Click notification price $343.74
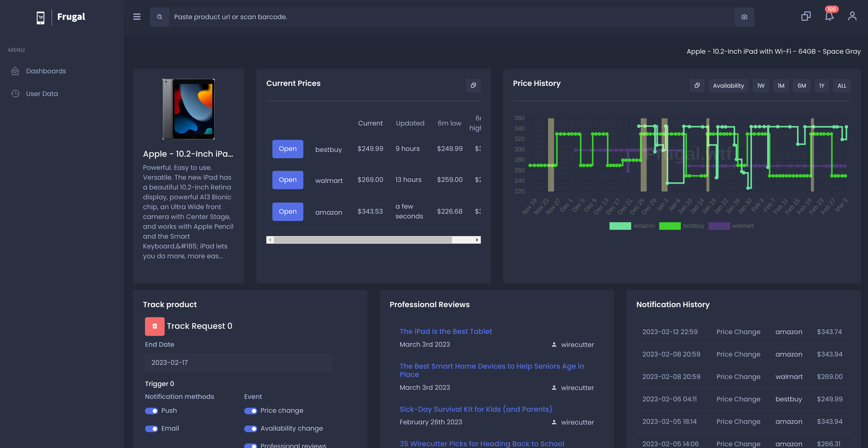The height and width of the screenshot is (448, 868). [829, 332]
